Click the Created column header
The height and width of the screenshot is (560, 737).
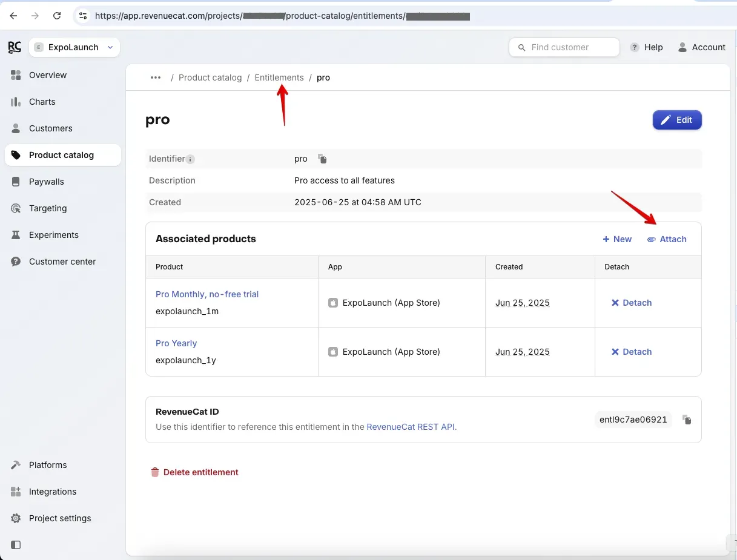[509, 267]
